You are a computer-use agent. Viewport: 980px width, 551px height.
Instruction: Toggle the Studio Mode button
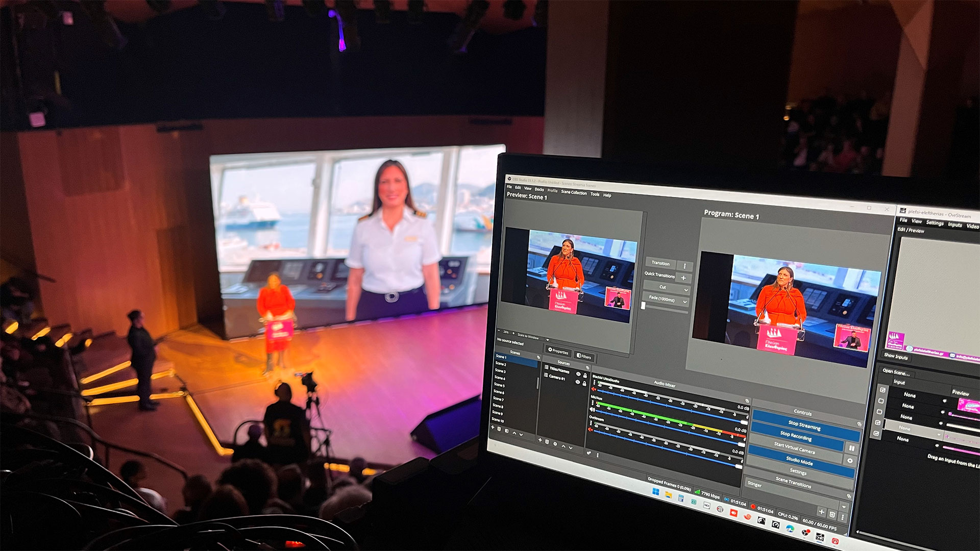point(799,461)
